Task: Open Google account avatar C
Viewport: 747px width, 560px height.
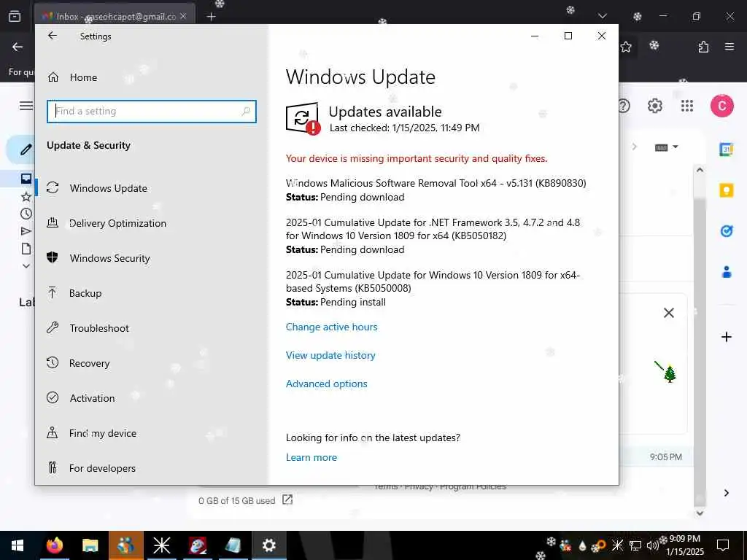Action: click(722, 106)
